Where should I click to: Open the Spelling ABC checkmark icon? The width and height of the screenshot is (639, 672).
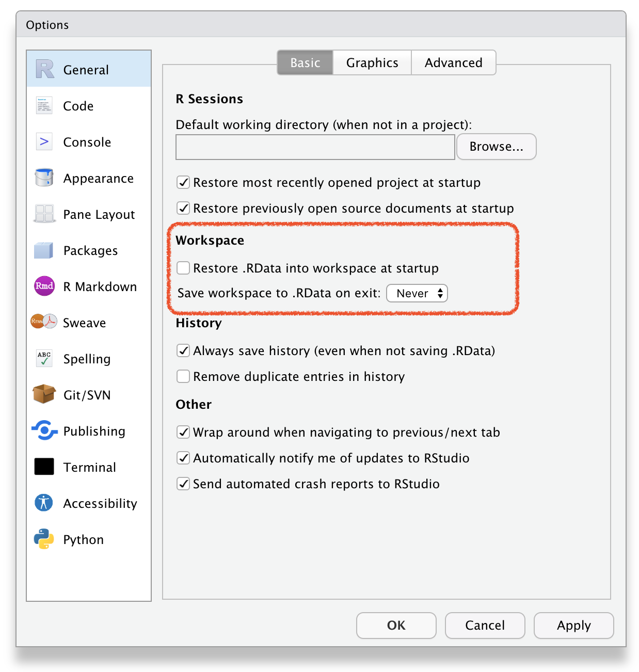(x=44, y=358)
